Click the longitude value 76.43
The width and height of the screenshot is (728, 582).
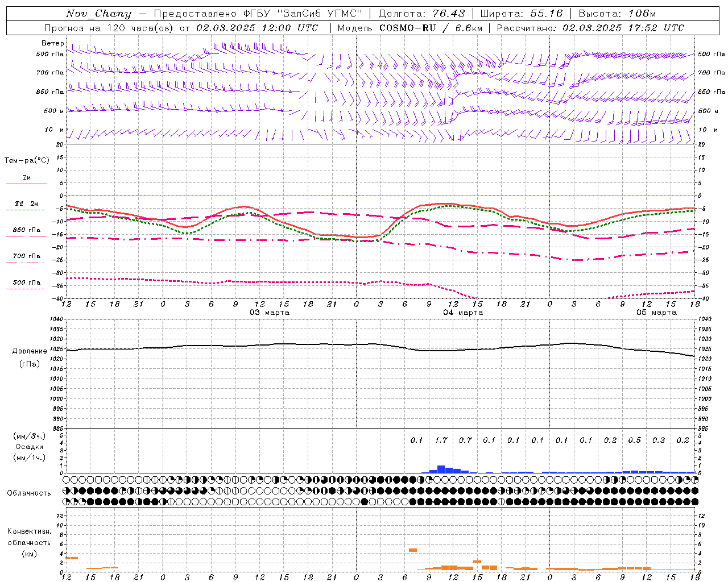click(448, 14)
